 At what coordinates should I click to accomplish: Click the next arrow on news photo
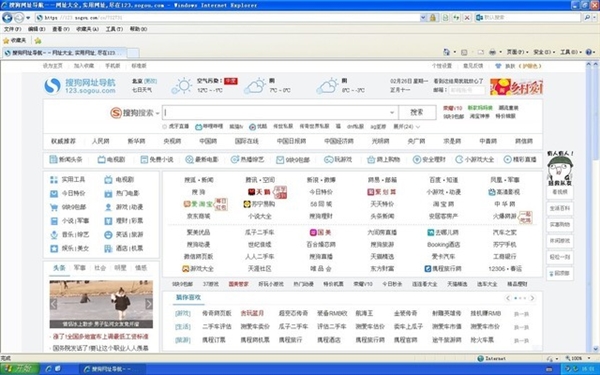149,304
